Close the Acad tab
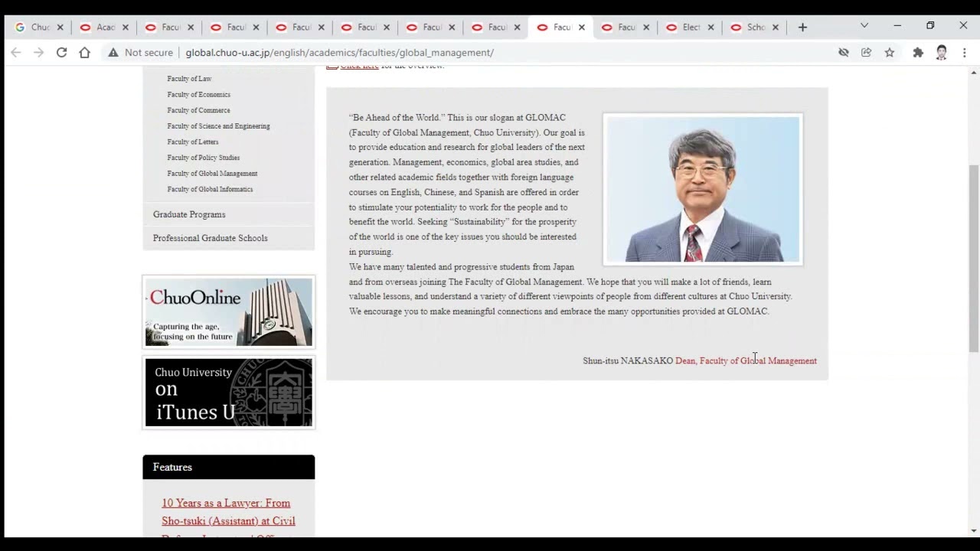980x551 pixels. (x=125, y=28)
